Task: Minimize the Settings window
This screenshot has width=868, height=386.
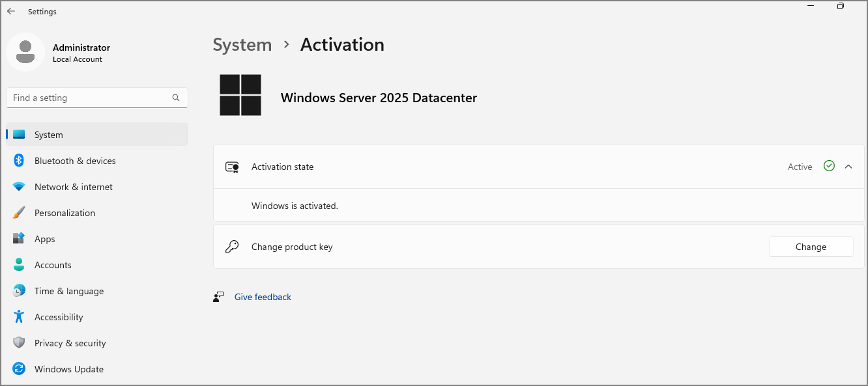Action: tap(811, 6)
